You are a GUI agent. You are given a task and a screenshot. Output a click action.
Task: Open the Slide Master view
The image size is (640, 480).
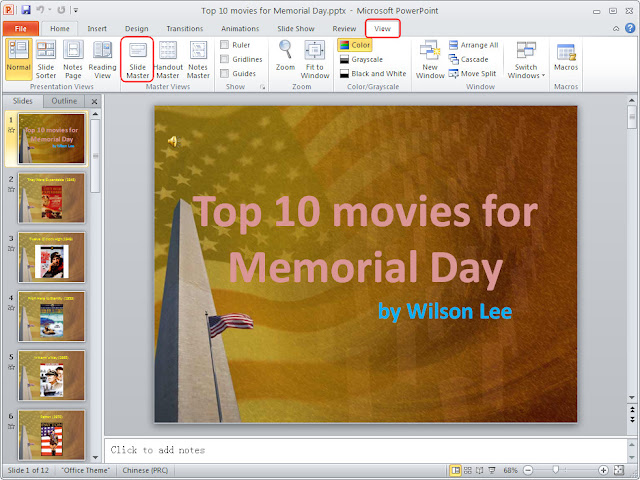coord(137,59)
